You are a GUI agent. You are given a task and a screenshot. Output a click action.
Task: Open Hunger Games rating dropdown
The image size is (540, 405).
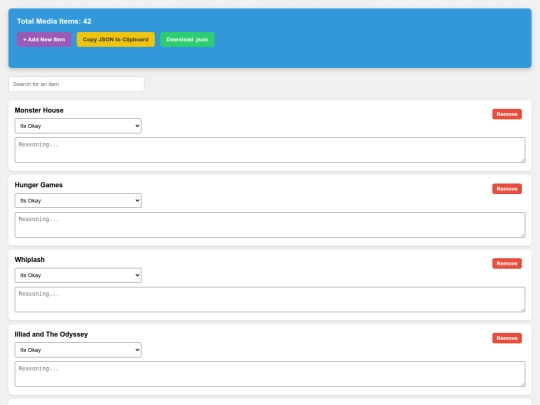point(78,200)
